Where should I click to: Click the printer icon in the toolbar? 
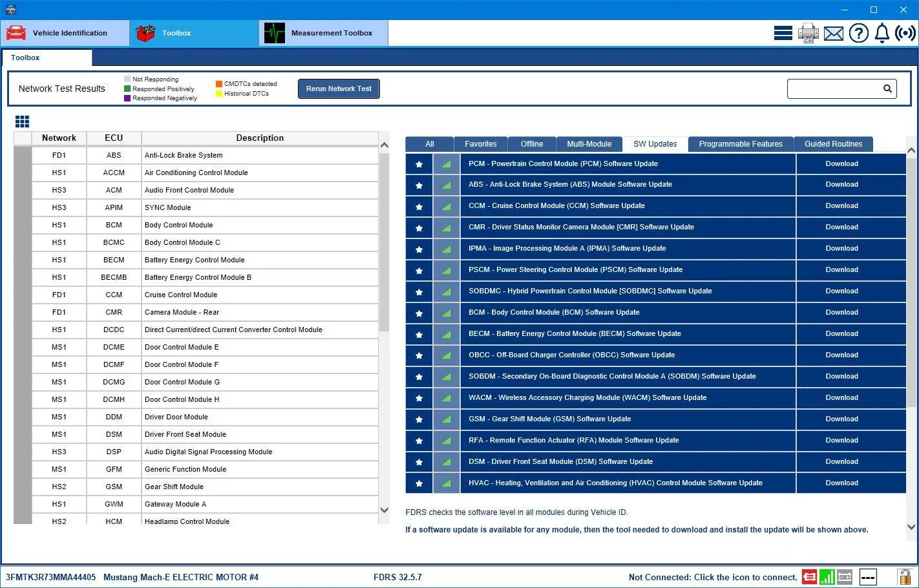[x=808, y=33]
